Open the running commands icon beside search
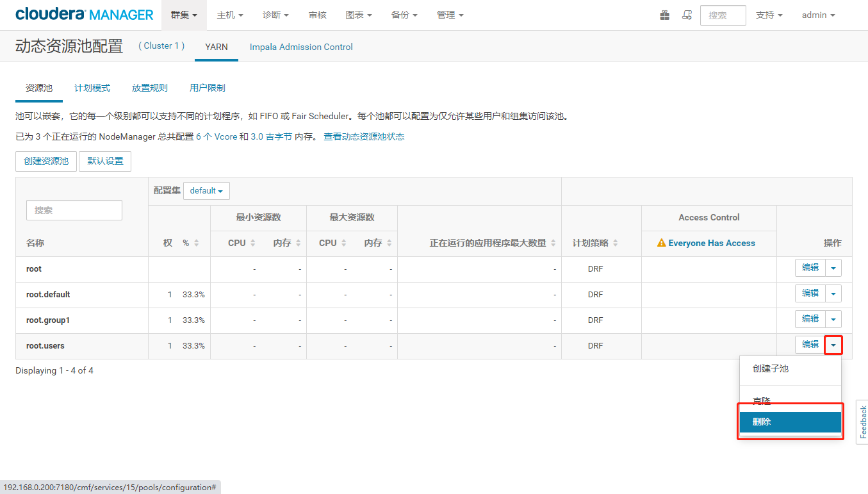Image resolution: width=868 pixels, height=494 pixels. (687, 15)
